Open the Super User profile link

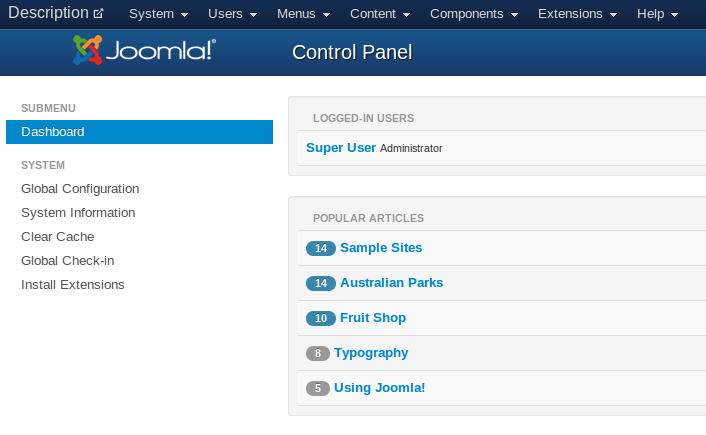pyautogui.click(x=341, y=148)
